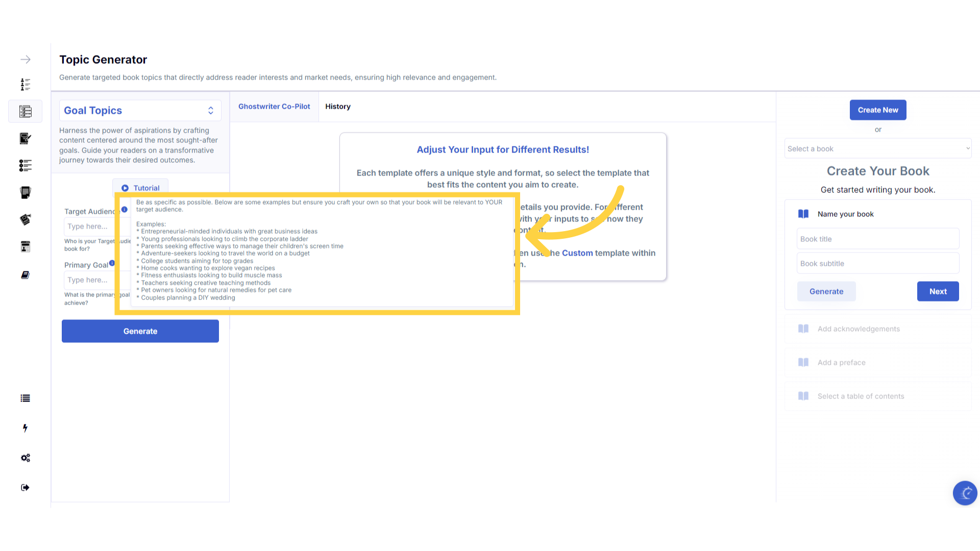Click the Book title input field
This screenshot has width=980, height=551.
tap(877, 239)
